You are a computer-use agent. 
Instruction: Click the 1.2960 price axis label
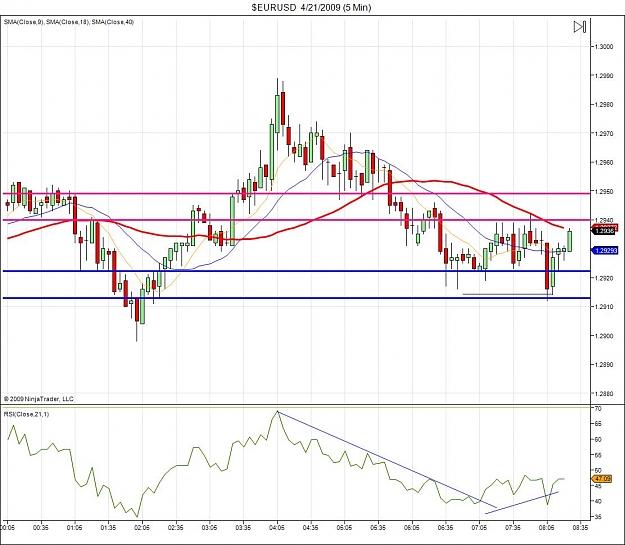click(x=603, y=163)
